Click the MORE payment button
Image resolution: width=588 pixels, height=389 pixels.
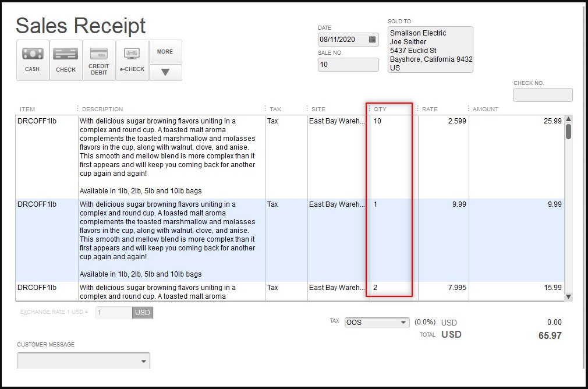(x=165, y=52)
